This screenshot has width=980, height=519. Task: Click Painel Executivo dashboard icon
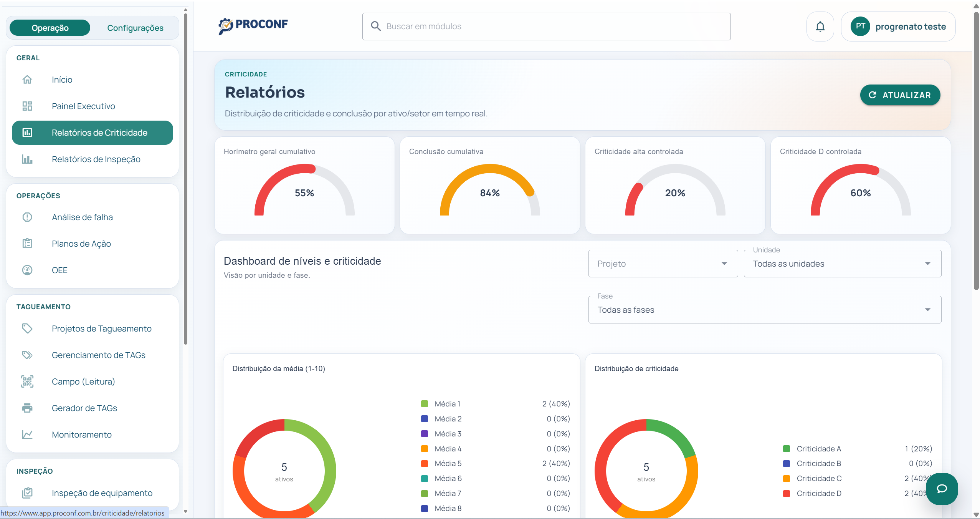27,106
